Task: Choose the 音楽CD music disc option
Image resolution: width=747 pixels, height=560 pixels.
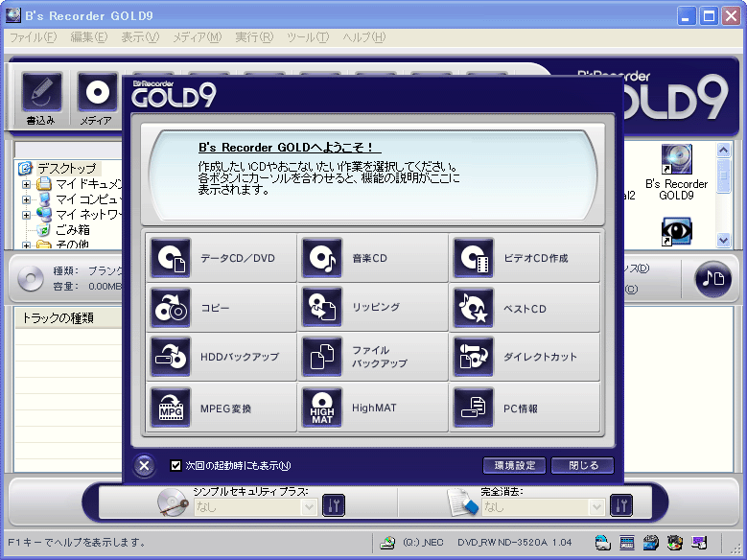Action: pyautogui.click(x=373, y=258)
